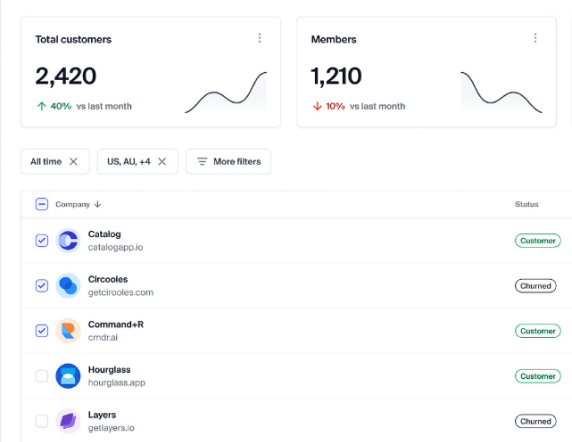This screenshot has width=572, height=442.
Task: Uncheck the Catalog row checkbox
Action: [x=42, y=241]
